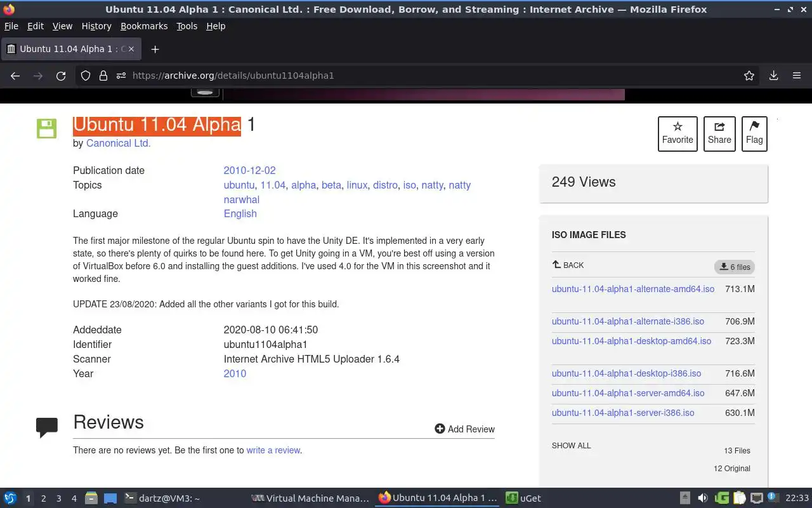Click SHOW ALL files link
Viewport: 812px width, 508px height.
point(571,445)
